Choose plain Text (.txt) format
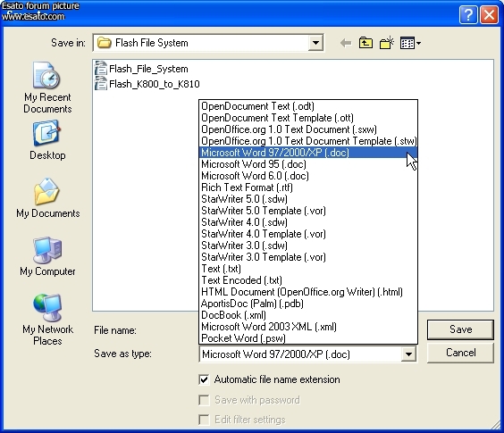Image resolution: width=504 pixels, height=433 pixels. click(308, 269)
